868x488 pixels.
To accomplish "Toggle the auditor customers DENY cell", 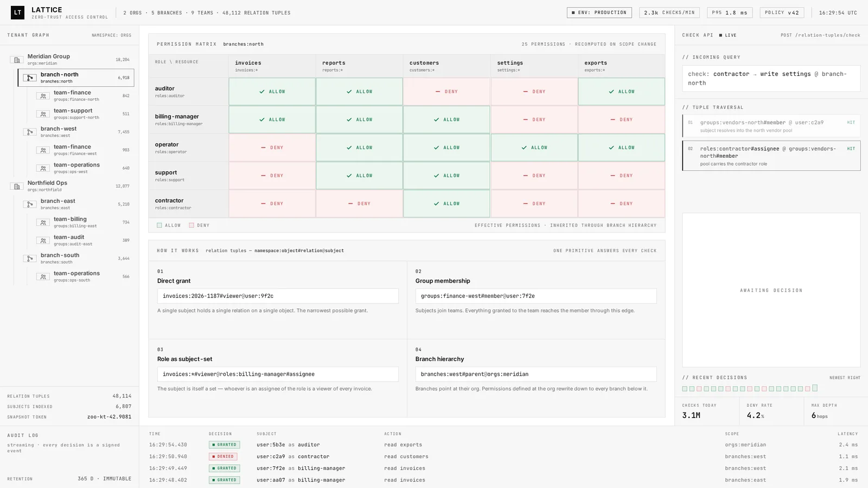I will (446, 92).
